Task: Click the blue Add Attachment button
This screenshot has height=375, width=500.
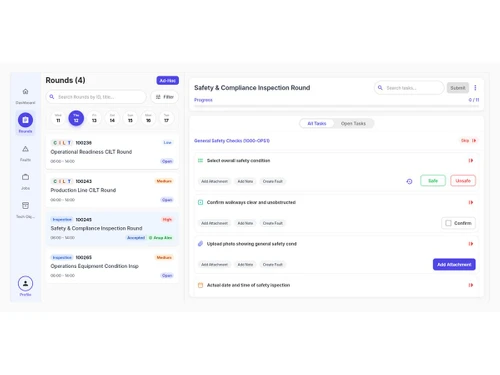Action: (454, 264)
